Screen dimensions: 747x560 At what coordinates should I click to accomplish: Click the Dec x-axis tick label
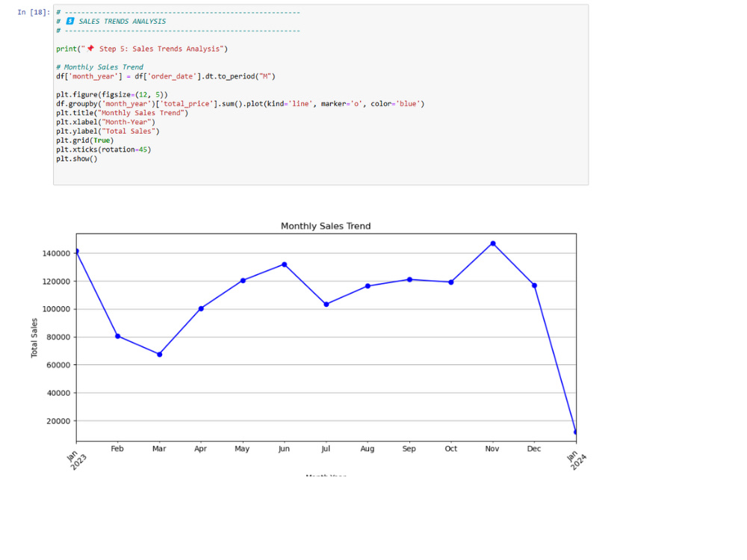(534, 449)
